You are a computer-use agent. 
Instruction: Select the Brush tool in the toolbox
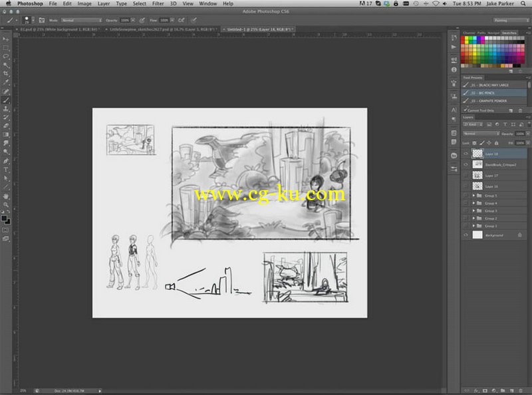[6, 100]
